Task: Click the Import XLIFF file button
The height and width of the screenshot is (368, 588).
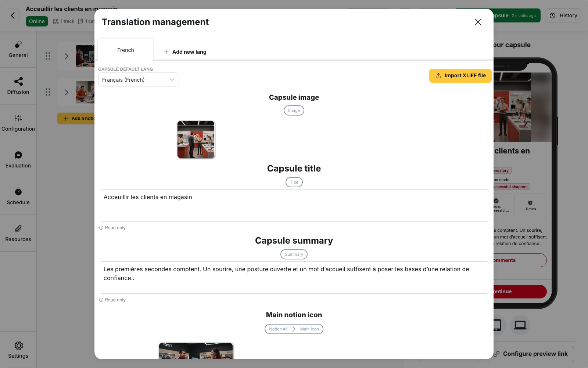Action: pyautogui.click(x=460, y=76)
